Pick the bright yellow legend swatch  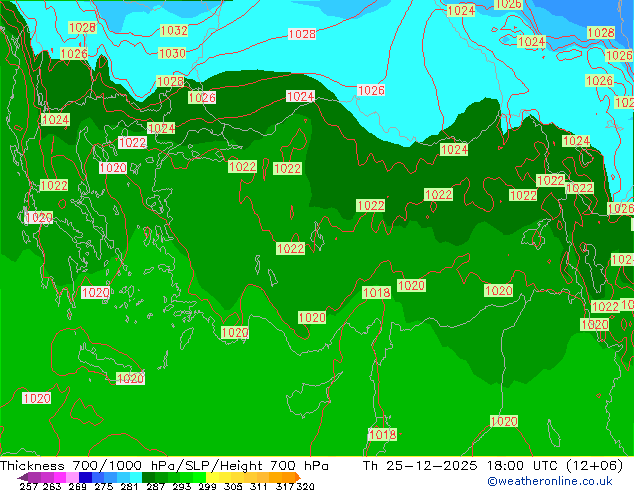click(x=212, y=477)
